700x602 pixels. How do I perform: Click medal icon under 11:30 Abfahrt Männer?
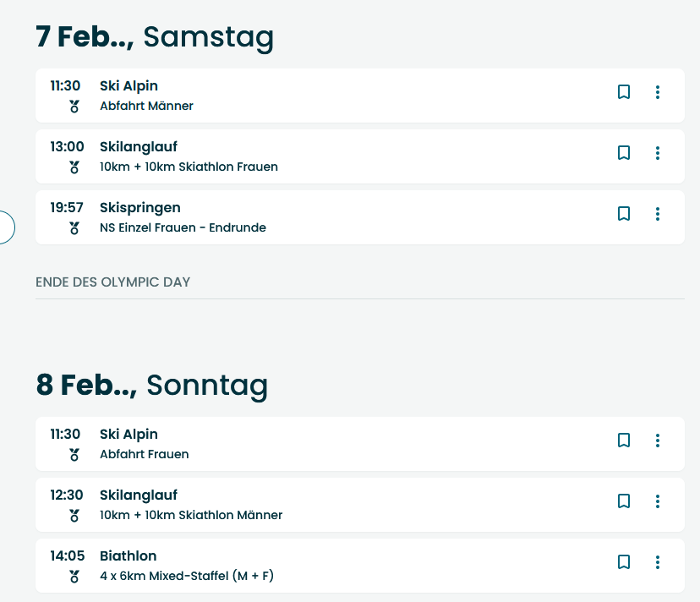click(x=74, y=107)
